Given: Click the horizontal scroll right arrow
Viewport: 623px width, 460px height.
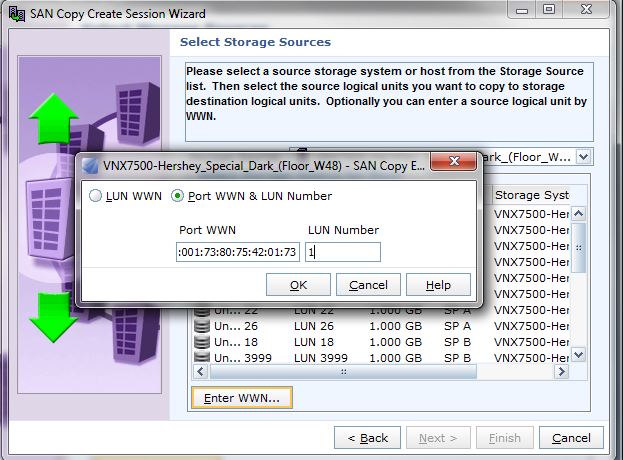Looking at the screenshot, I should click(561, 372).
